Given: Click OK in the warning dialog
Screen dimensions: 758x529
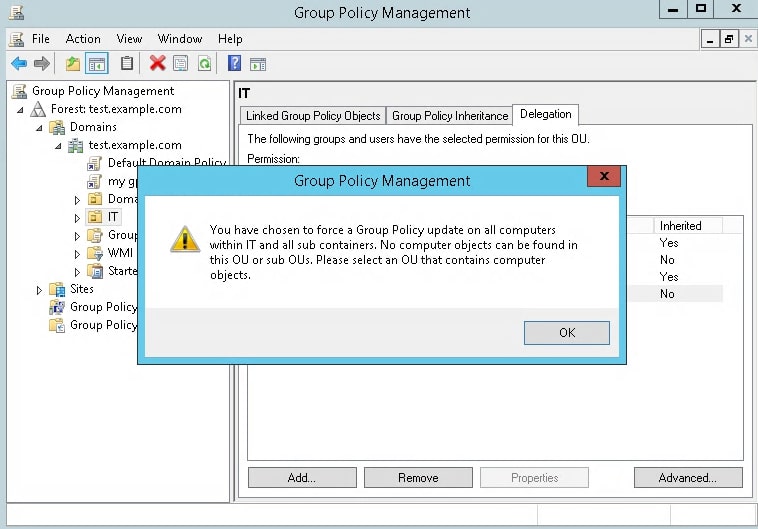Looking at the screenshot, I should coord(567,333).
